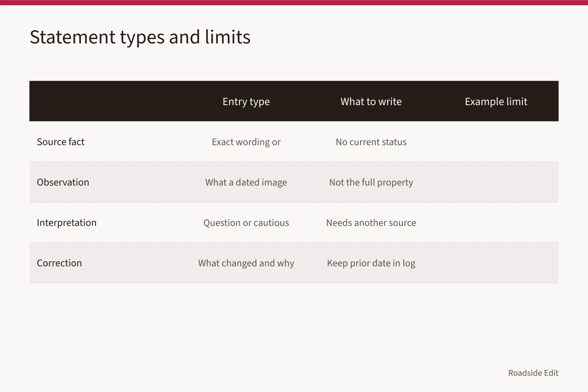Click the cell 'Keep prior date in log'
Image resolution: width=588 pixels, height=392 pixels.
point(371,263)
